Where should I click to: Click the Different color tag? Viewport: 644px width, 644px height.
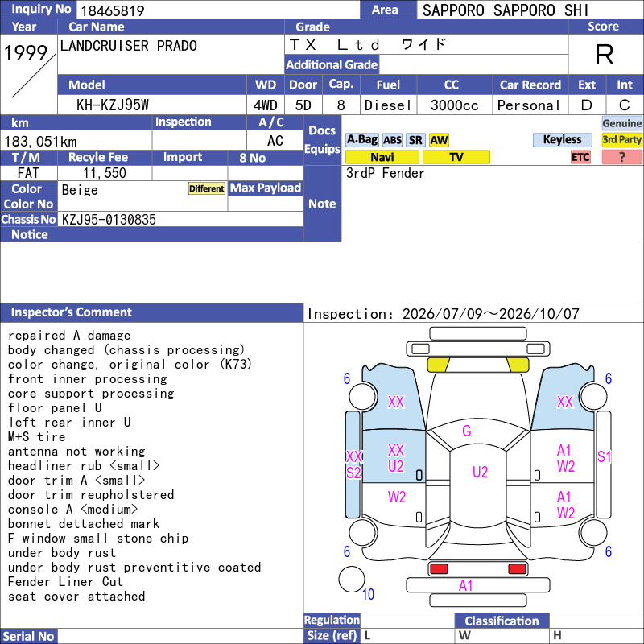point(207,188)
